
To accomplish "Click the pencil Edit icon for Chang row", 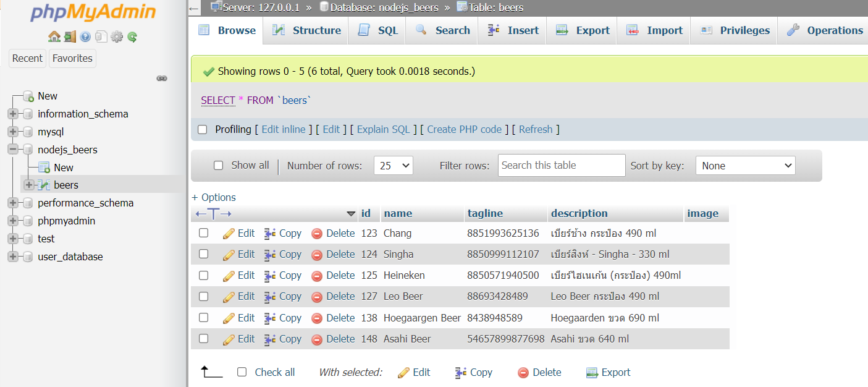I will click(229, 234).
